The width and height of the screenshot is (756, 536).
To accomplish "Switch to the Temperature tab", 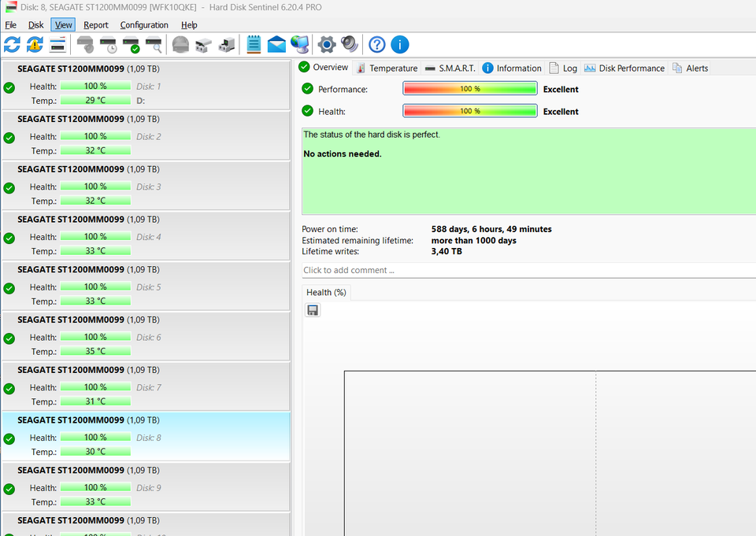I will pyautogui.click(x=387, y=68).
